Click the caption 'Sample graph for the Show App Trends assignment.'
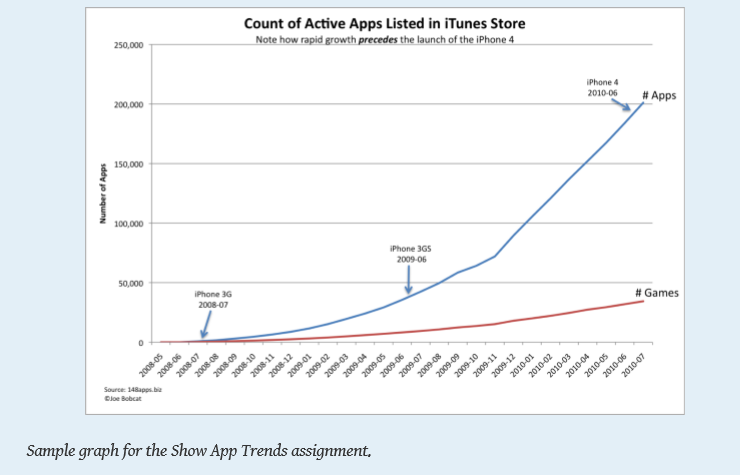This screenshot has height=475, width=740. (199, 451)
